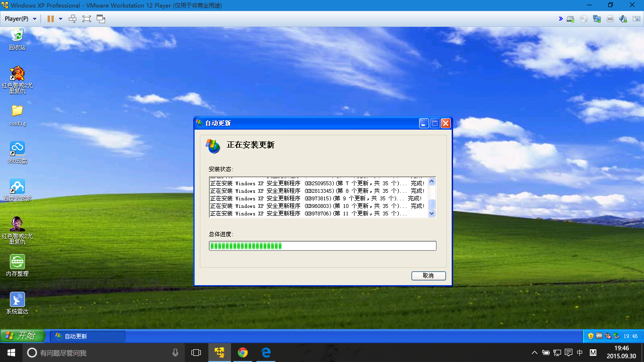Click the Cortana search box 有问题尽管问我

(x=104, y=353)
